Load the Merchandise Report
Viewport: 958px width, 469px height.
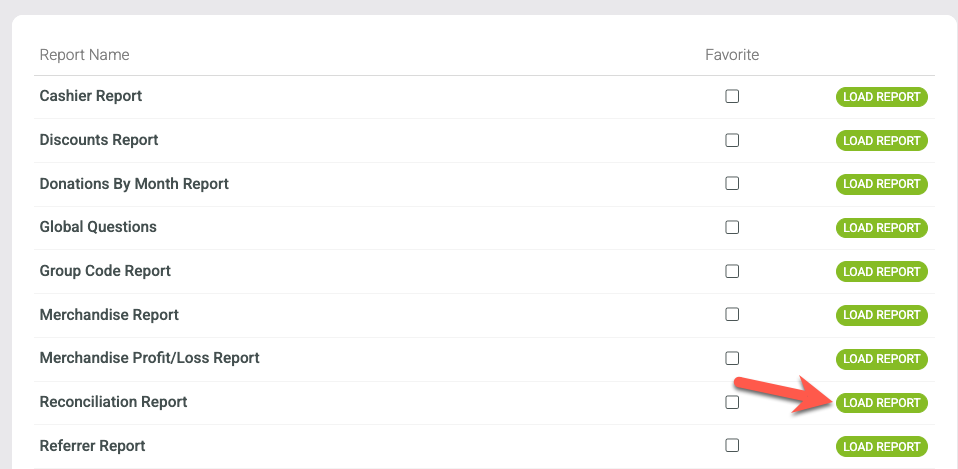[x=882, y=315]
